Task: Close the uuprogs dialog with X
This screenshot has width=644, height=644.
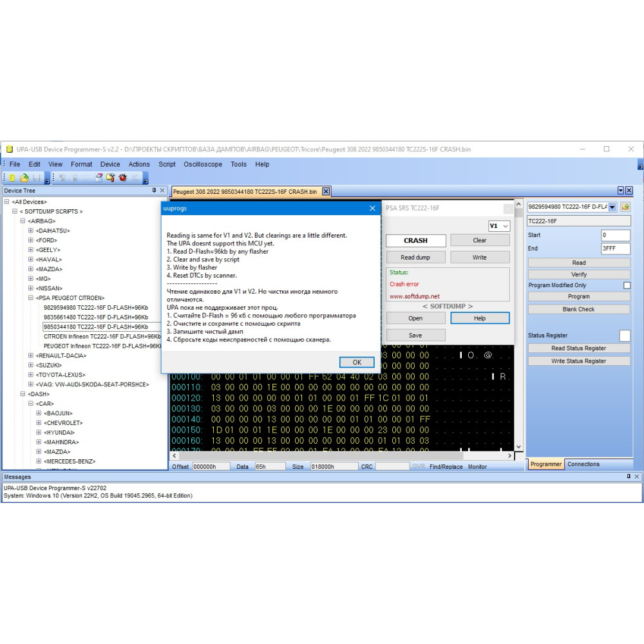Action: [372, 208]
